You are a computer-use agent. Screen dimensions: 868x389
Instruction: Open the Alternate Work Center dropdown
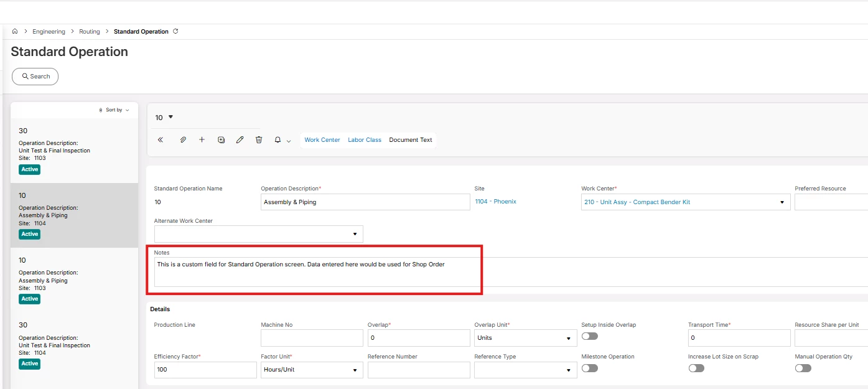(355, 234)
